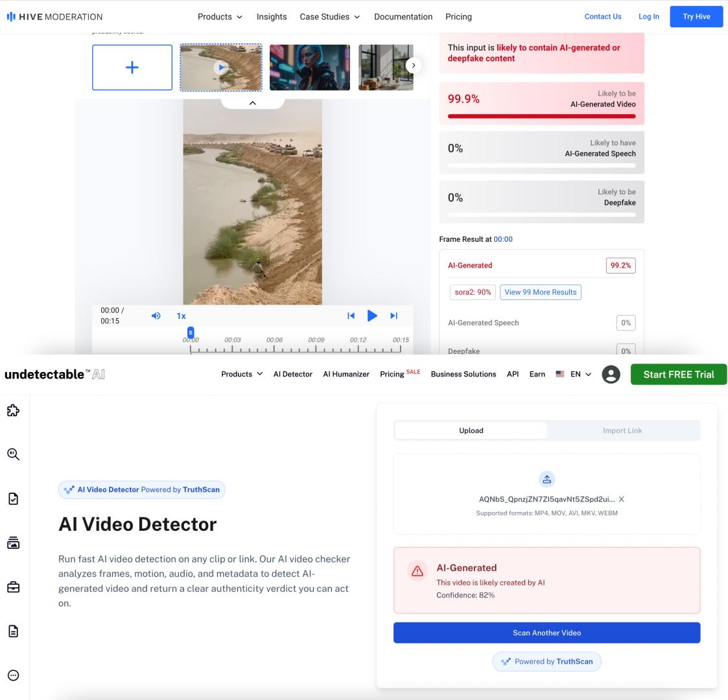Open Insights in the Hive navigation
The image size is (728, 700).
(272, 17)
